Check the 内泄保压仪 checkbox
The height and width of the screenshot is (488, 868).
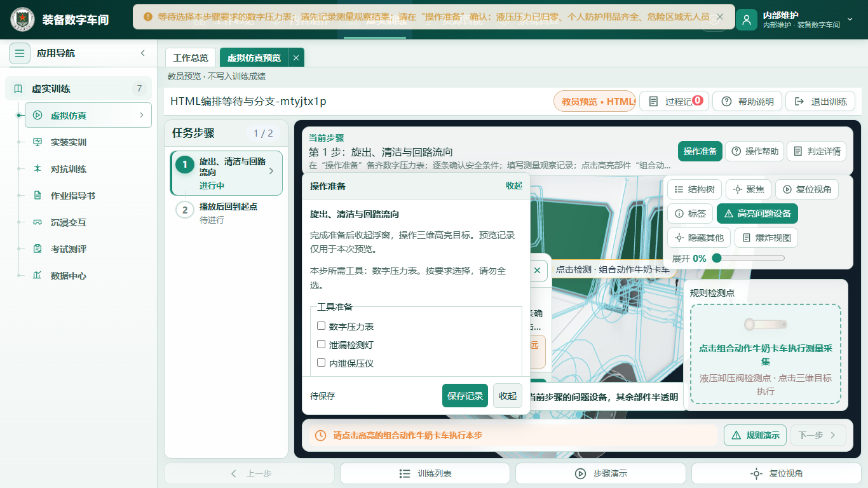coord(321,363)
